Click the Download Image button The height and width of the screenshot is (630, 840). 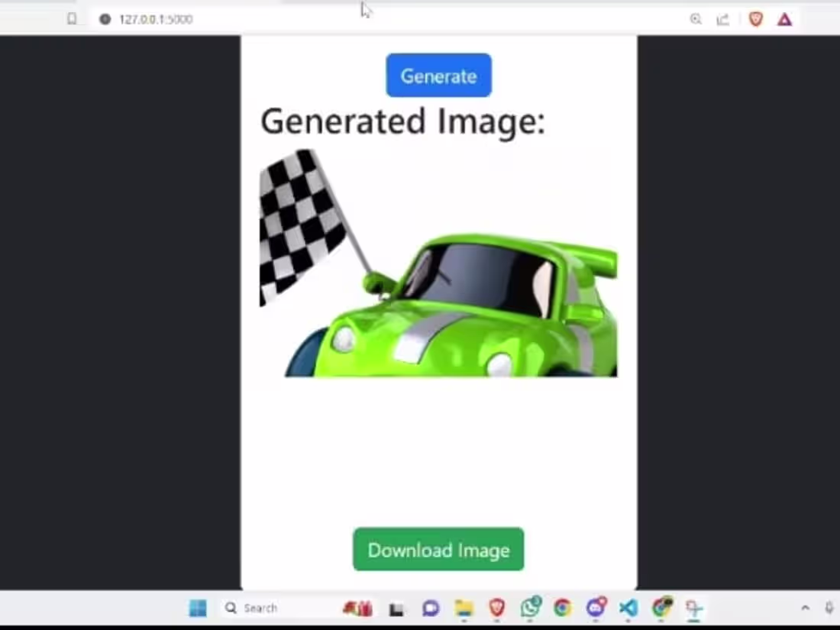(438, 550)
